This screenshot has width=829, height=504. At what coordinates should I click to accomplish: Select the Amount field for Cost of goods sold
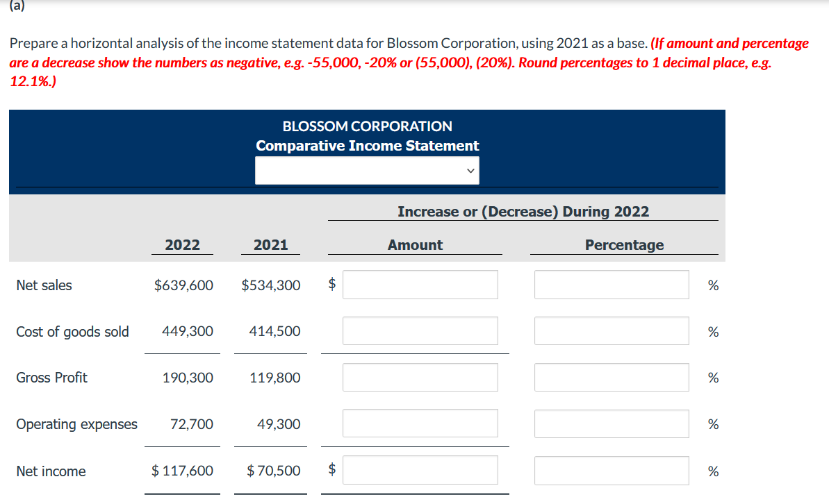pos(420,330)
